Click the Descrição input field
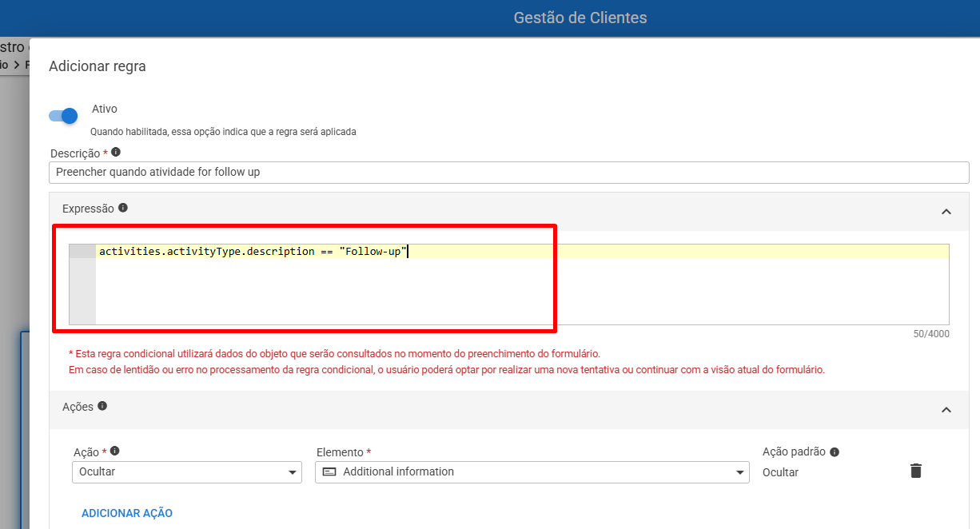 point(508,172)
